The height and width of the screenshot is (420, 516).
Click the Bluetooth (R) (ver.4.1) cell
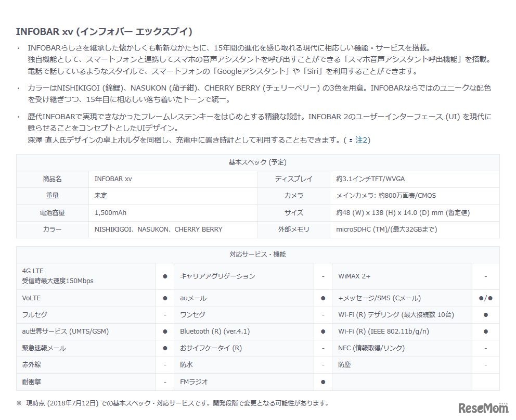244,332
